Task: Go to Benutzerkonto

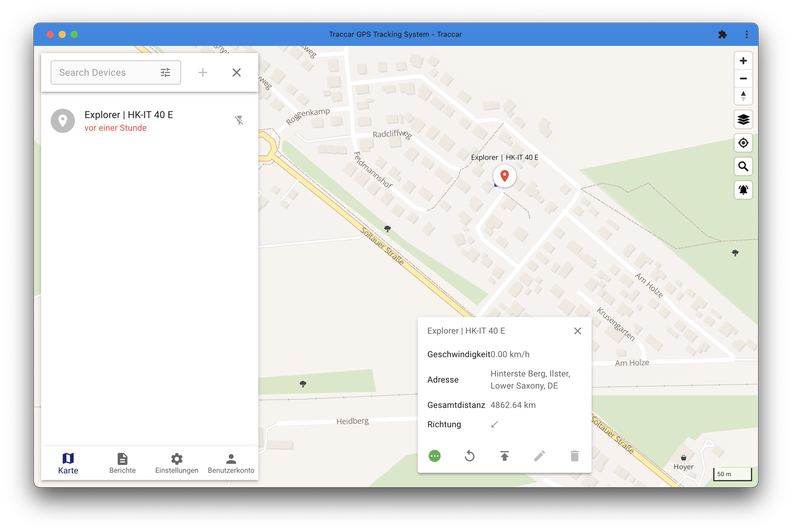Action: point(231,463)
